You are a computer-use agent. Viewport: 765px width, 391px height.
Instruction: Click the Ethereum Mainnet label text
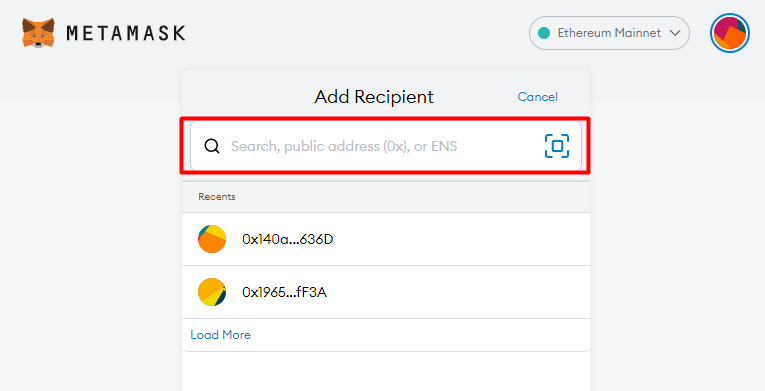609,33
